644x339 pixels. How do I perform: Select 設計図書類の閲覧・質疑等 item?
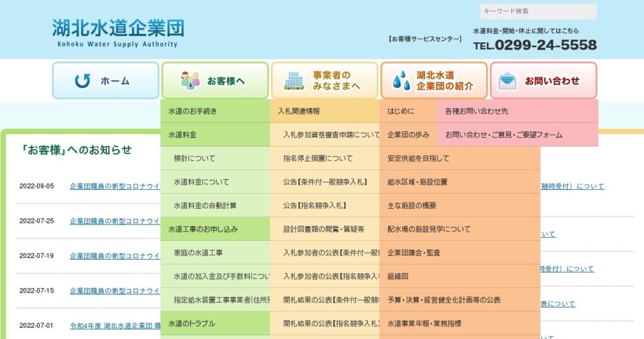tap(325, 230)
